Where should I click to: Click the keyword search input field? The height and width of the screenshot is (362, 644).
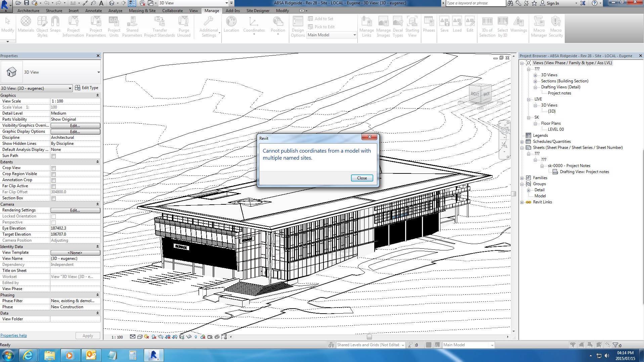(475, 3)
